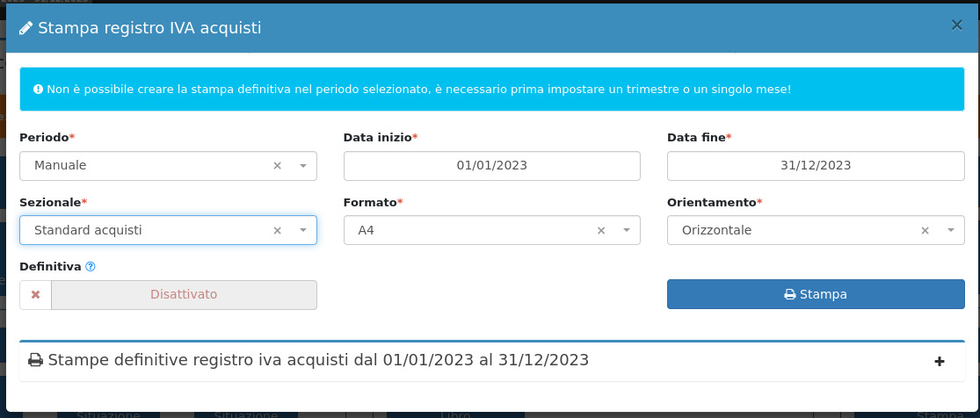Click the plus icon to expand stampe definitive

940,361
